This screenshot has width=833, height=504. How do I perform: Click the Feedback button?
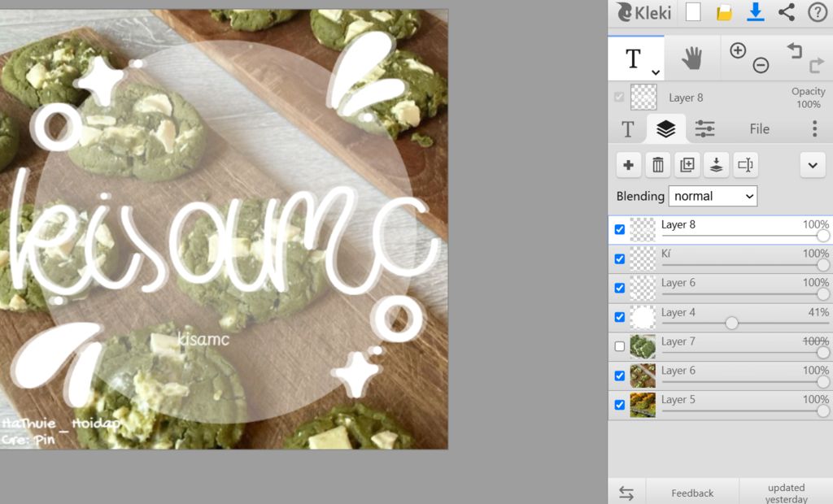point(692,493)
